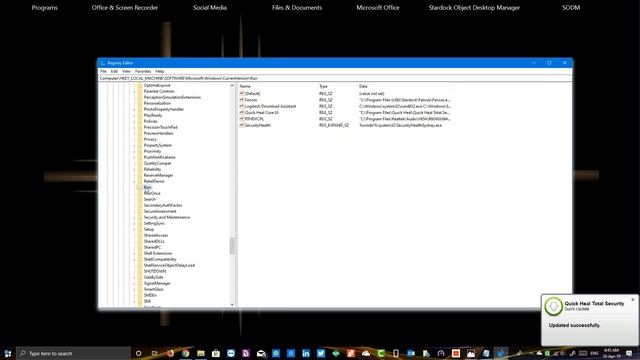Select the Parental Controls key
The image size is (640, 360).
[159, 91]
